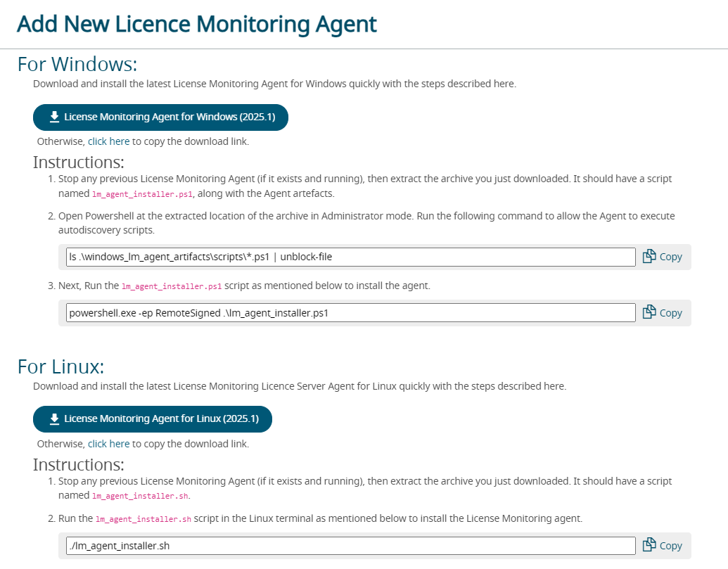Click copy icon beside ./lm_agent_installer.sh command
This screenshot has height=569, width=728.
649,545
